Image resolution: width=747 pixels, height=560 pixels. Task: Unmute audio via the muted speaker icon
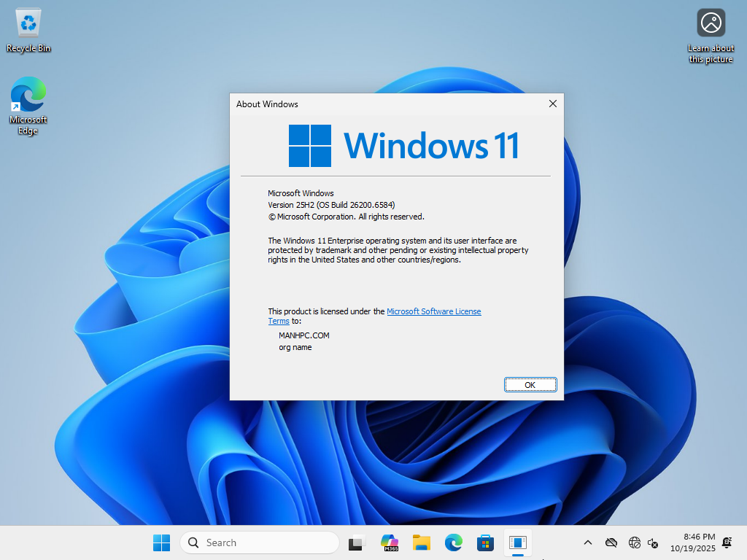(654, 542)
